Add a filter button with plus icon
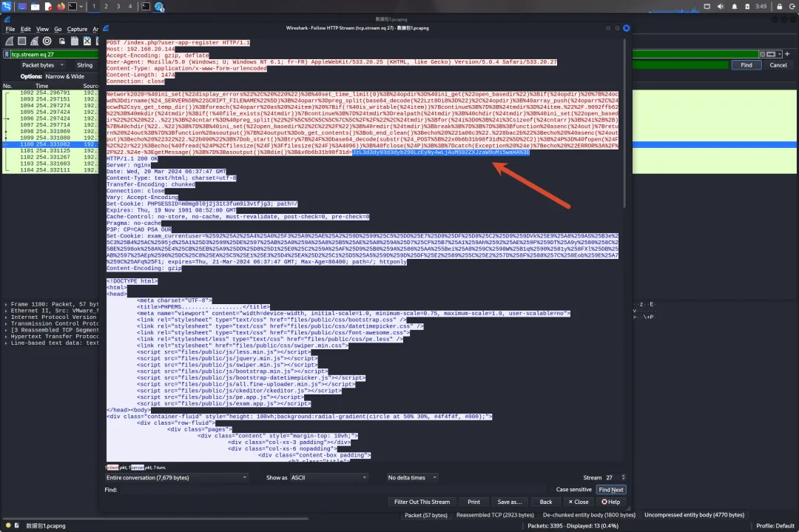 pos(787,54)
